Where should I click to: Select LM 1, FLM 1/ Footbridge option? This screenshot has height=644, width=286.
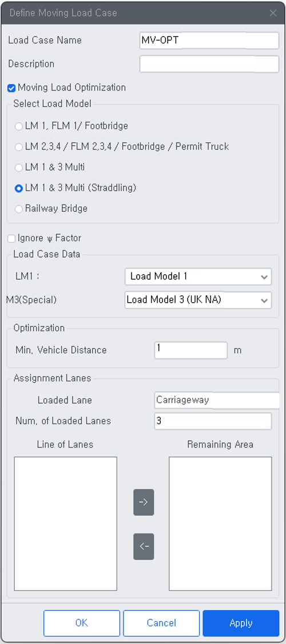[18, 127]
